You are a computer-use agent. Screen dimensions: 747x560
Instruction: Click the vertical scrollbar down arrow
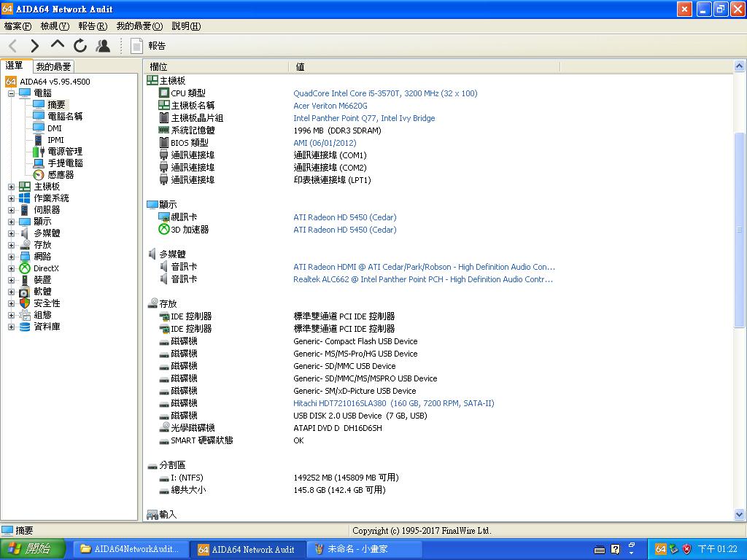click(x=740, y=514)
